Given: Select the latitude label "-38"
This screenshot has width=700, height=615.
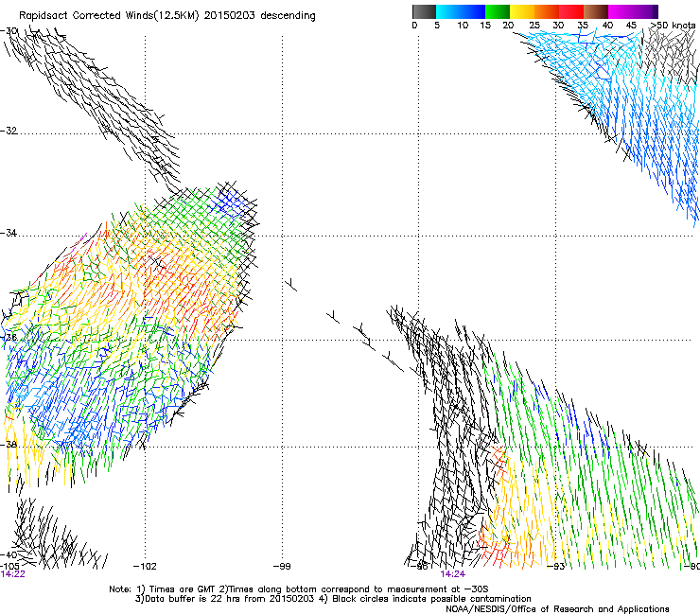Looking at the screenshot, I should [x=9, y=445].
